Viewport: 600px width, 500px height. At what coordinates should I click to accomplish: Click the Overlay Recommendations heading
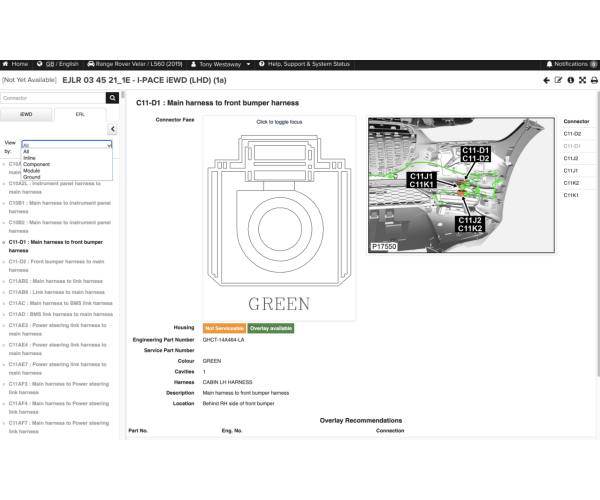[x=361, y=420]
